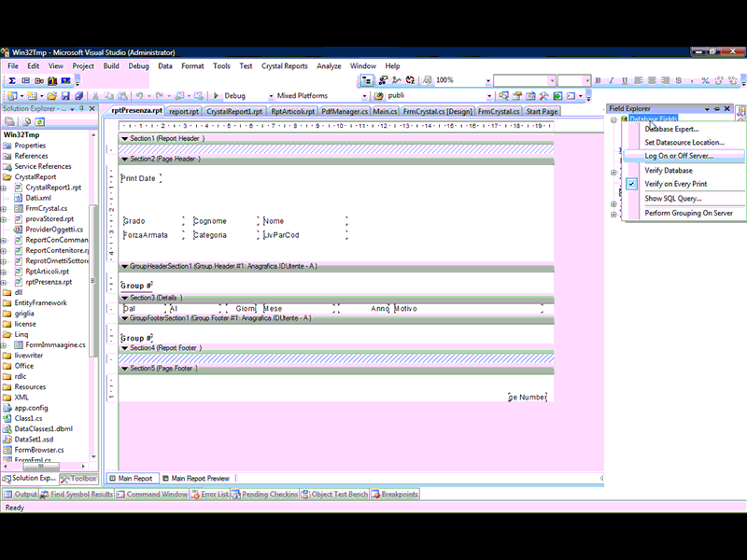The width and height of the screenshot is (747, 560).
Task: Open the Breakpoints panel
Action: click(x=395, y=495)
